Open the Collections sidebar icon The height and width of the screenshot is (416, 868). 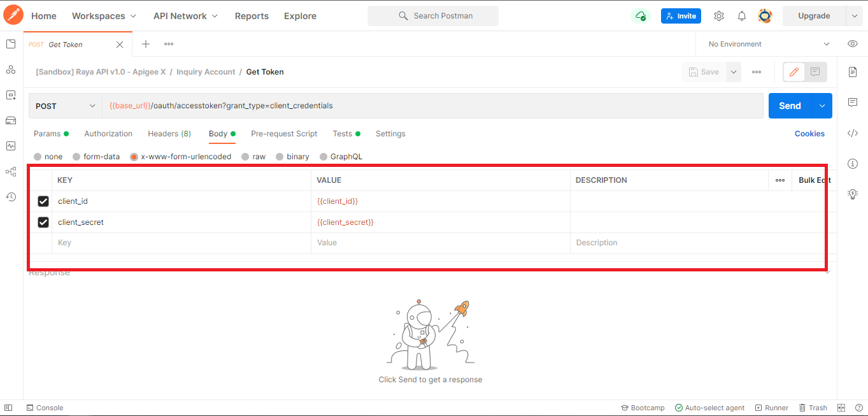click(x=11, y=44)
